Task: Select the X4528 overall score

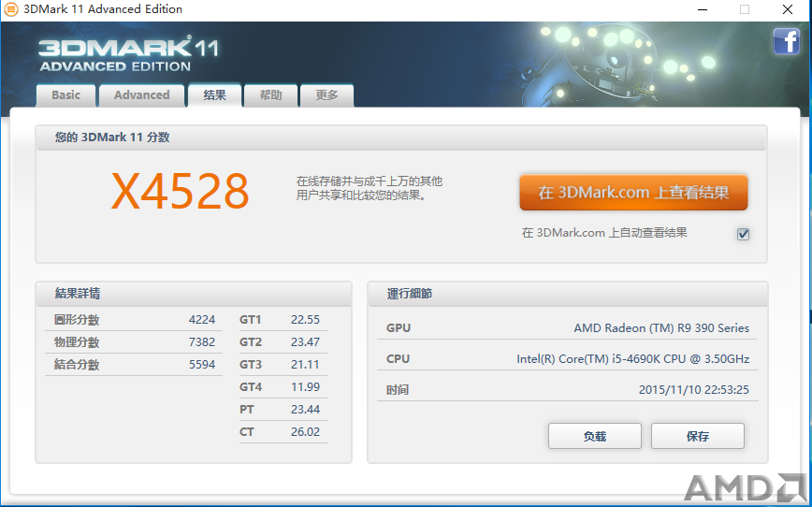Action: coord(181,191)
